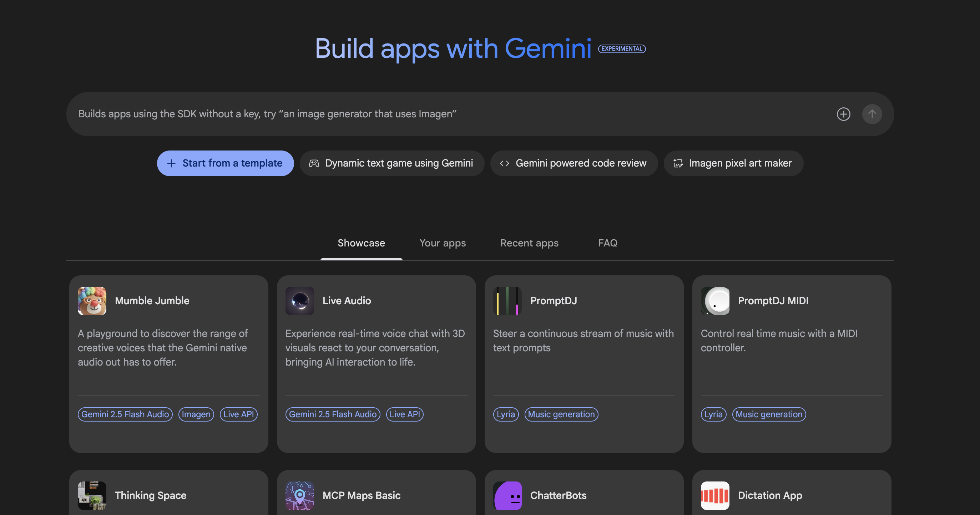Click the submit arrow in the prompt field
The width and height of the screenshot is (980, 515).
coord(872,114)
